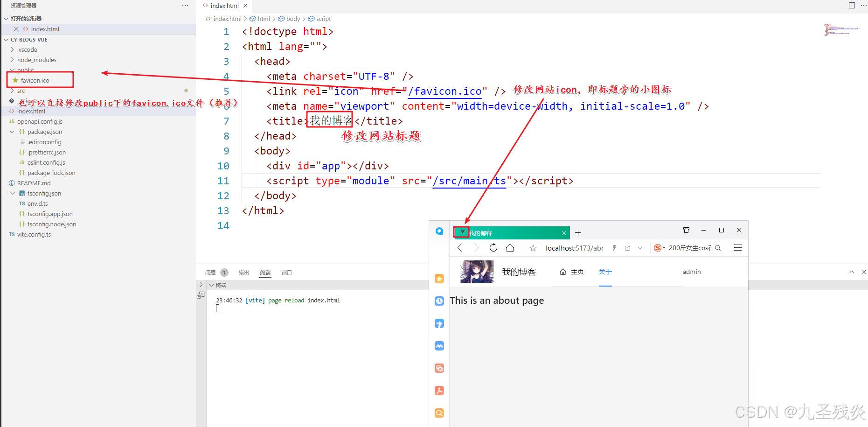Maximize the bottom panel with up chevron

tap(852, 272)
